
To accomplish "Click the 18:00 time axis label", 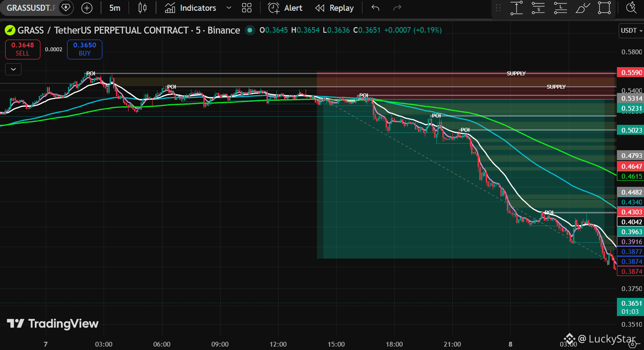I will click(x=394, y=344).
